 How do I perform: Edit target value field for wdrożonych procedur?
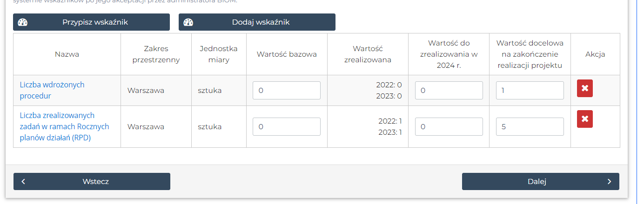(x=530, y=91)
